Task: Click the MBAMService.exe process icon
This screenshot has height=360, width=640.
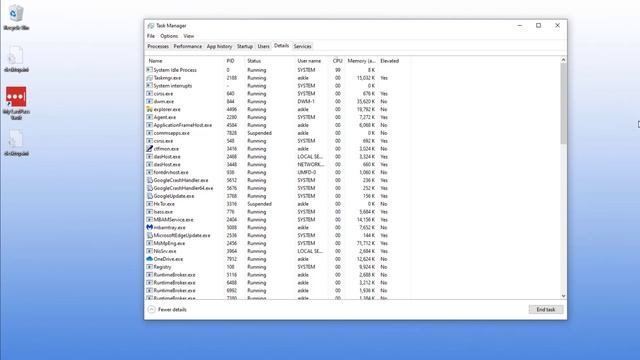Action: click(149, 220)
